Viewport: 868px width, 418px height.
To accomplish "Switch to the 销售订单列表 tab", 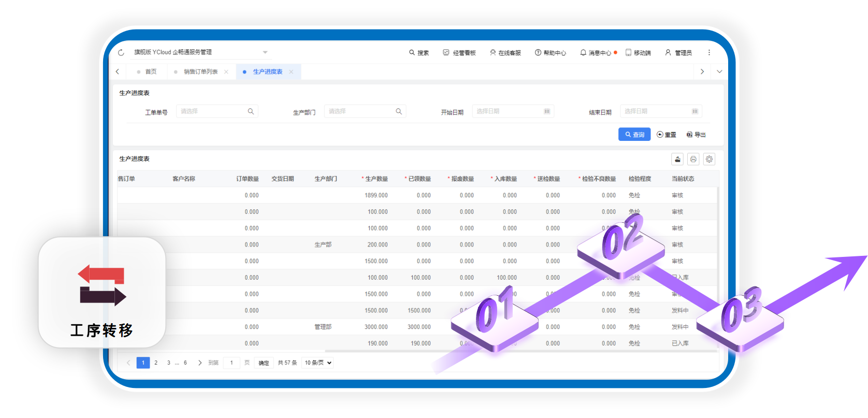I will coord(200,72).
